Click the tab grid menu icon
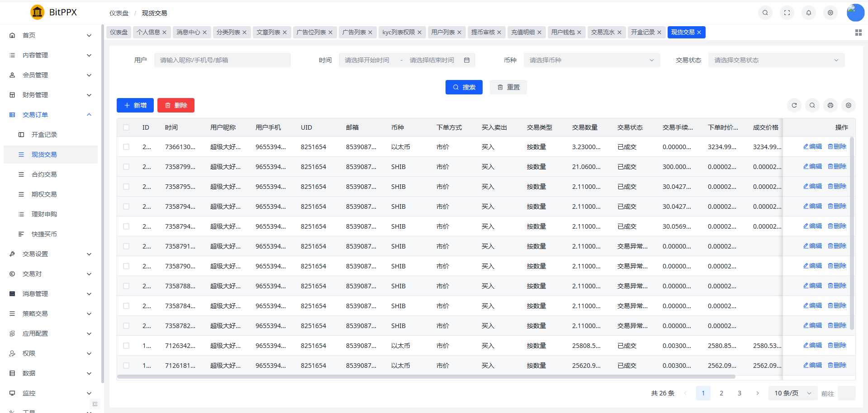The height and width of the screenshot is (413, 868). [858, 33]
